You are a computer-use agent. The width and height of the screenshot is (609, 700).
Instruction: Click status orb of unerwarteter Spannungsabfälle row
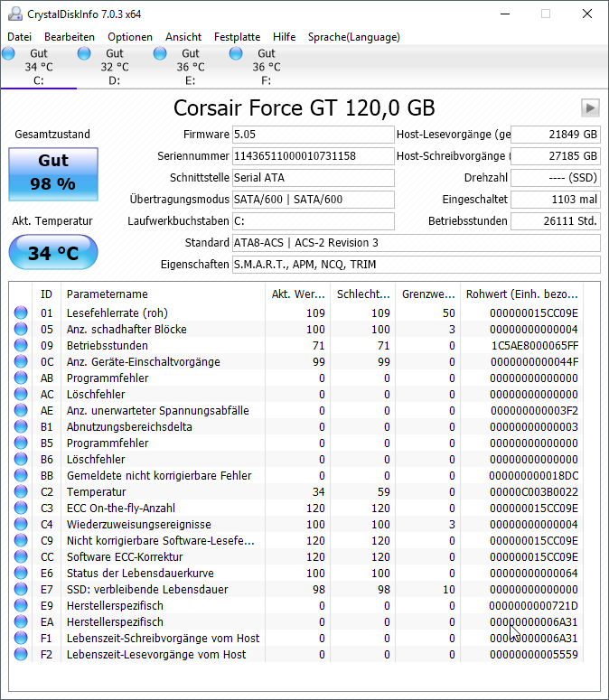coord(21,410)
